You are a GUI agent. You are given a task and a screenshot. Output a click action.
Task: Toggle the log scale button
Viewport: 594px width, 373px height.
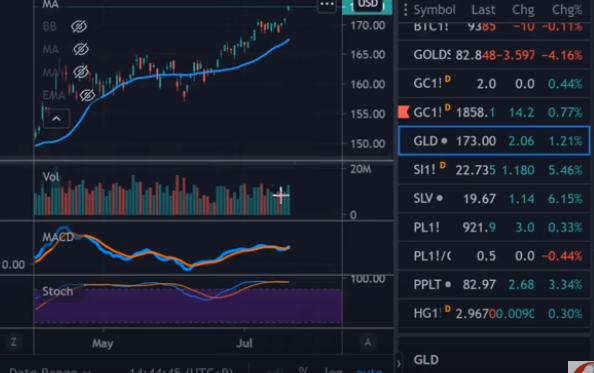click(333, 370)
